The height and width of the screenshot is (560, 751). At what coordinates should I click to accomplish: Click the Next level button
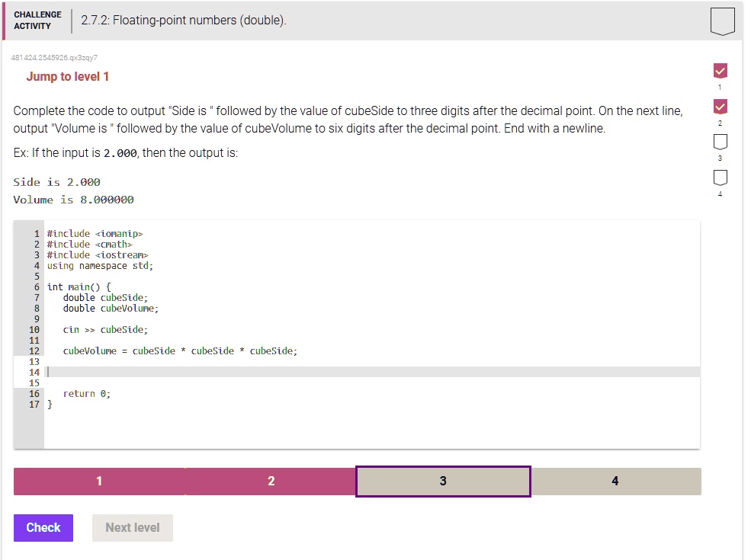(x=132, y=527)
